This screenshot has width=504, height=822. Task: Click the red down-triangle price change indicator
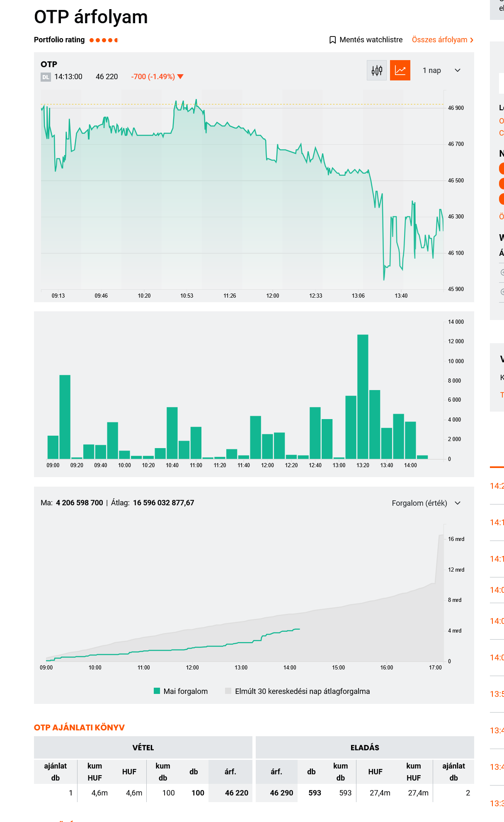tap(180, 77)
